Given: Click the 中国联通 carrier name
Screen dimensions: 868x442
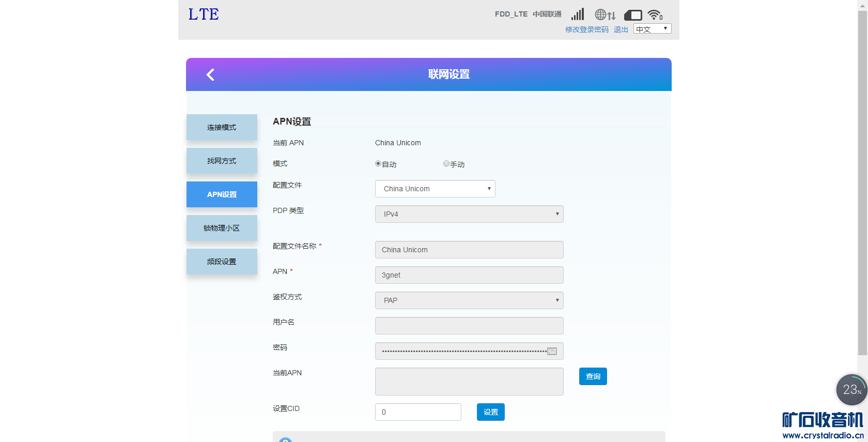Looking at the screenshot, I should (547, 14).
